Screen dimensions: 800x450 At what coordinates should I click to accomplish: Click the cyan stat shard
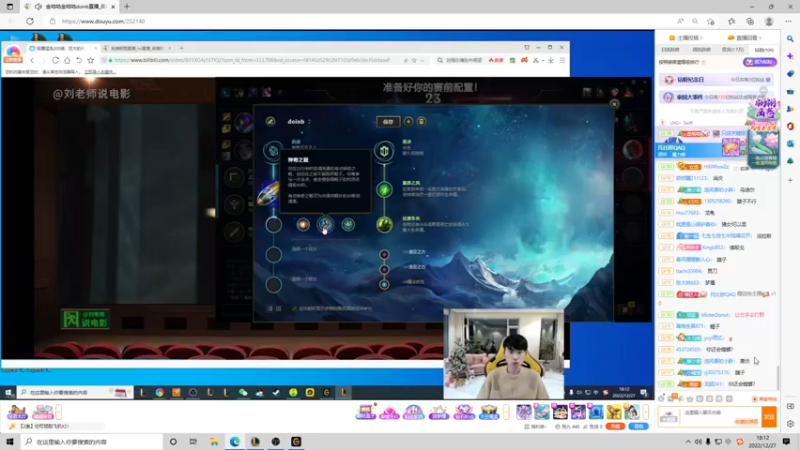(x=384, y=285)
